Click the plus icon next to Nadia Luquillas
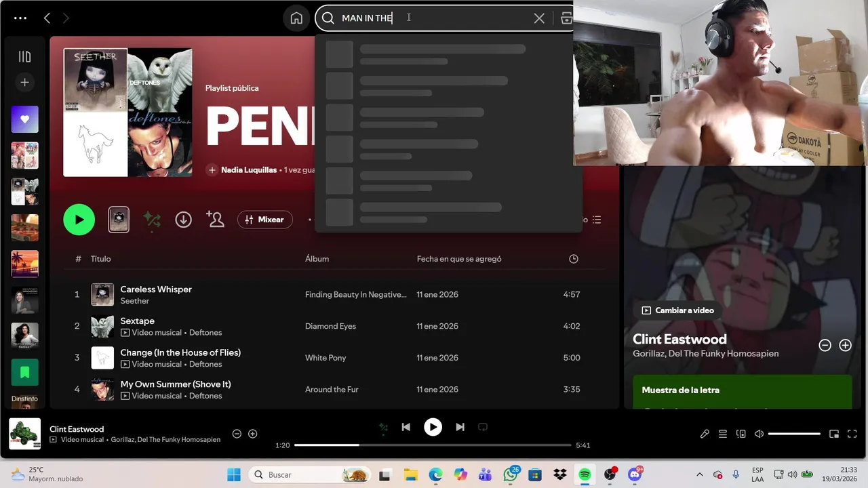Image resolution: width=868 pixels, height=488 pixels. tap(212, 170)
